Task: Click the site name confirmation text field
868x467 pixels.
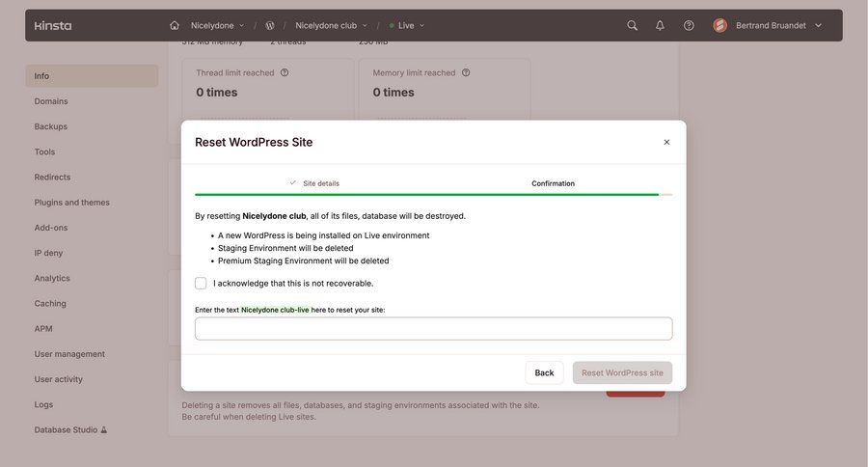Action: click(x=433, y=328)
